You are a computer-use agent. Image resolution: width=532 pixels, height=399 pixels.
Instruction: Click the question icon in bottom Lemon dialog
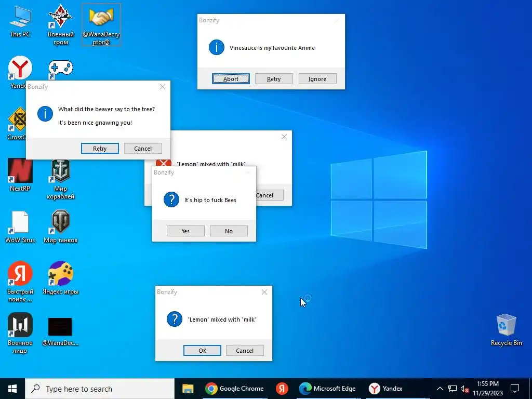pos(175,319)
